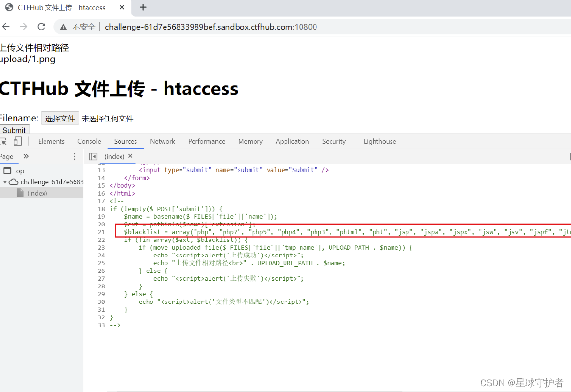Click the move_uploaded_file code line
571x392 pixels.
[275, 247]
